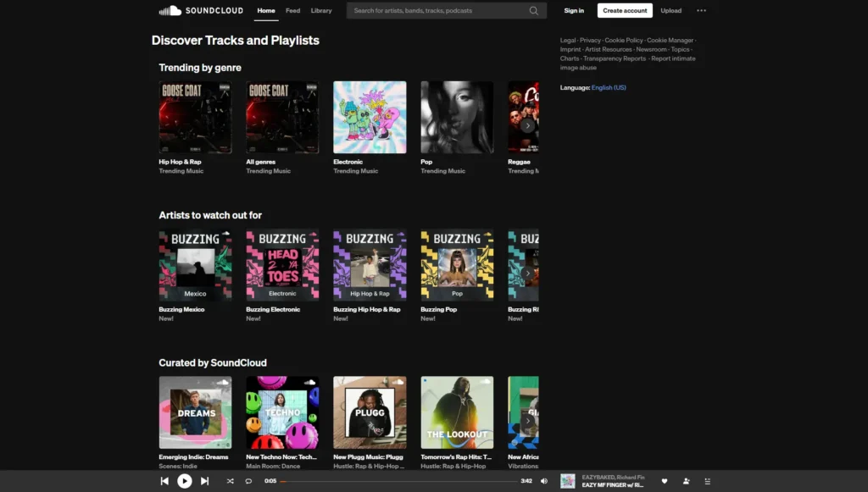Skip to previous track
868x492 pixels.
[164, 481]
